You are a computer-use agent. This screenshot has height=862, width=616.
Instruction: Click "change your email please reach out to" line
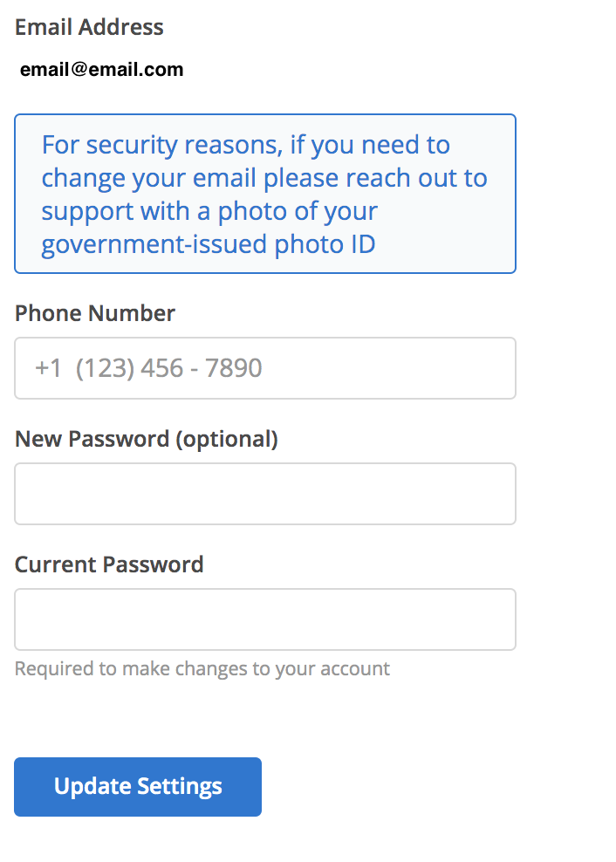pos(264,179)
